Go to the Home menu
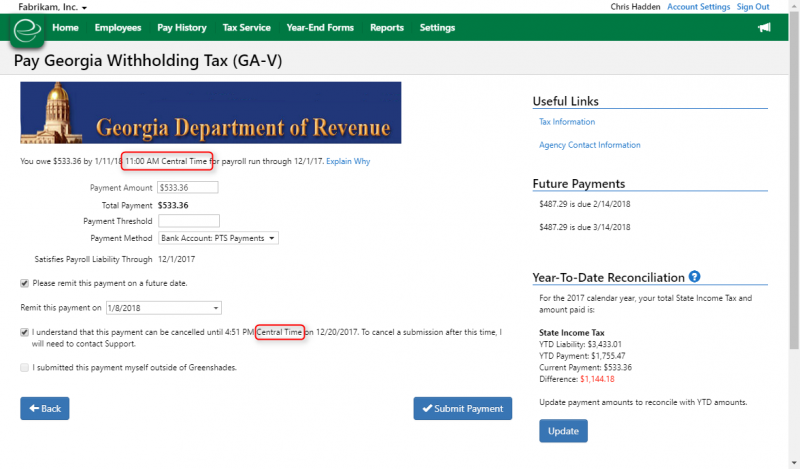 coord(65,28)
